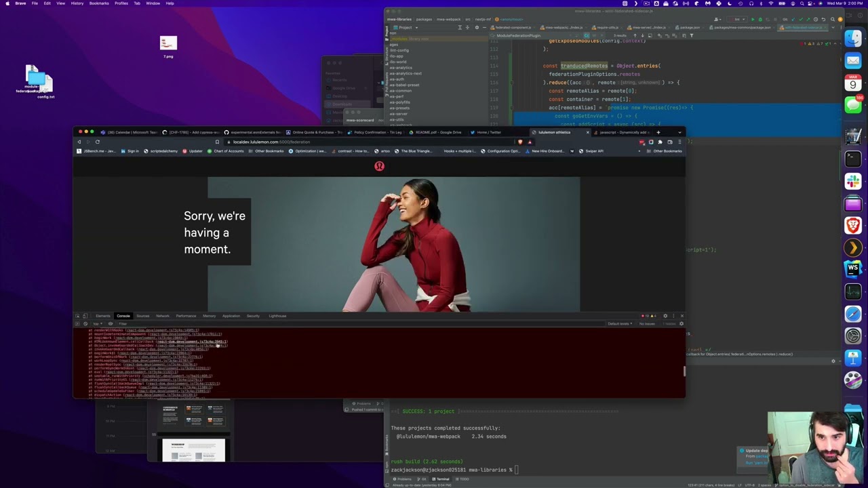Open the Profiles menu in macOS menu bar
The image size is (868, 488).
[121, 3]
